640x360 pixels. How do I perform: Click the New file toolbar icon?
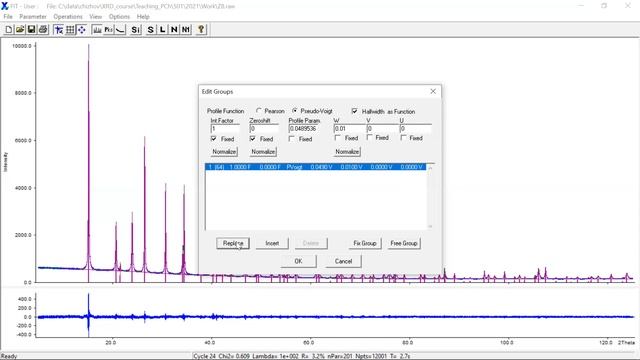(9, 29)
